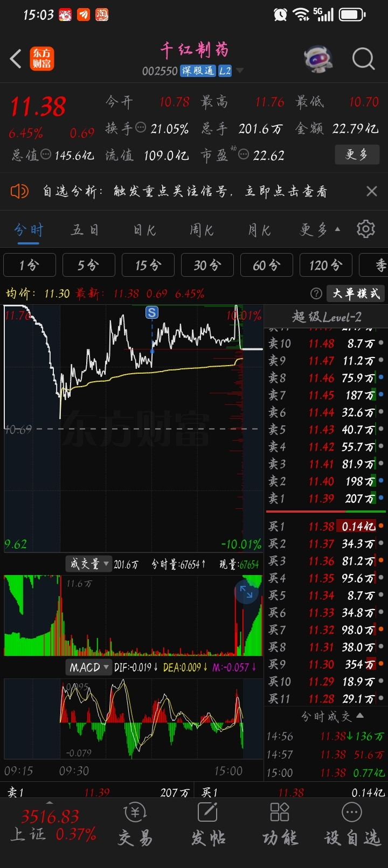Open the MACD indicator dropdown
Image resolution: width=388 pixels, height=868 pixels.
click(89, 667)
